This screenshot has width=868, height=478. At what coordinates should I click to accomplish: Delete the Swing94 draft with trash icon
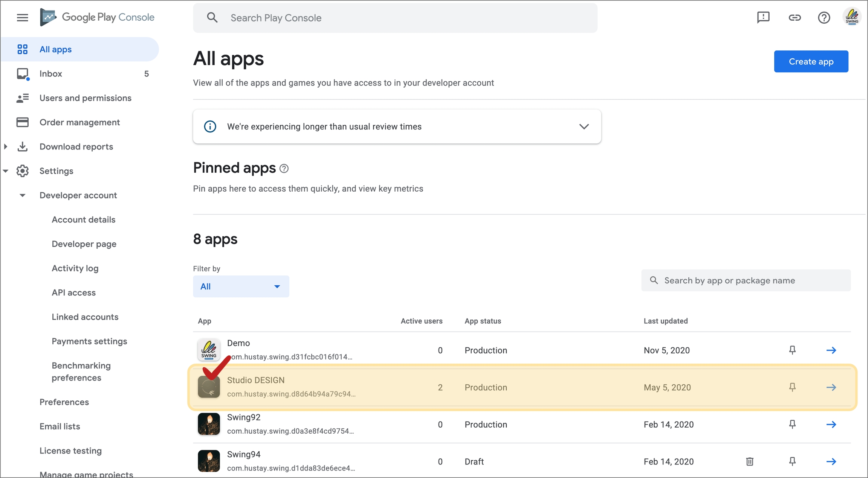tap(750, 461)
